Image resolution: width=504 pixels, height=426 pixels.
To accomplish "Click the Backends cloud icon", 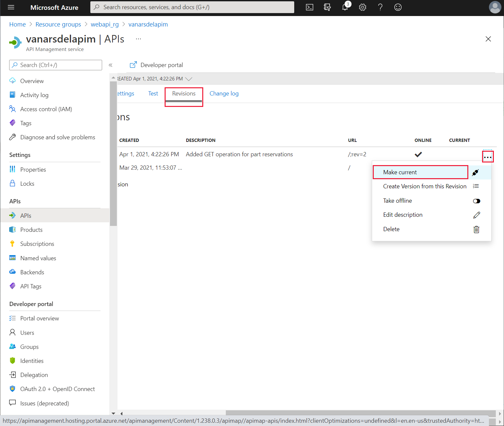I will pos(12,272).
